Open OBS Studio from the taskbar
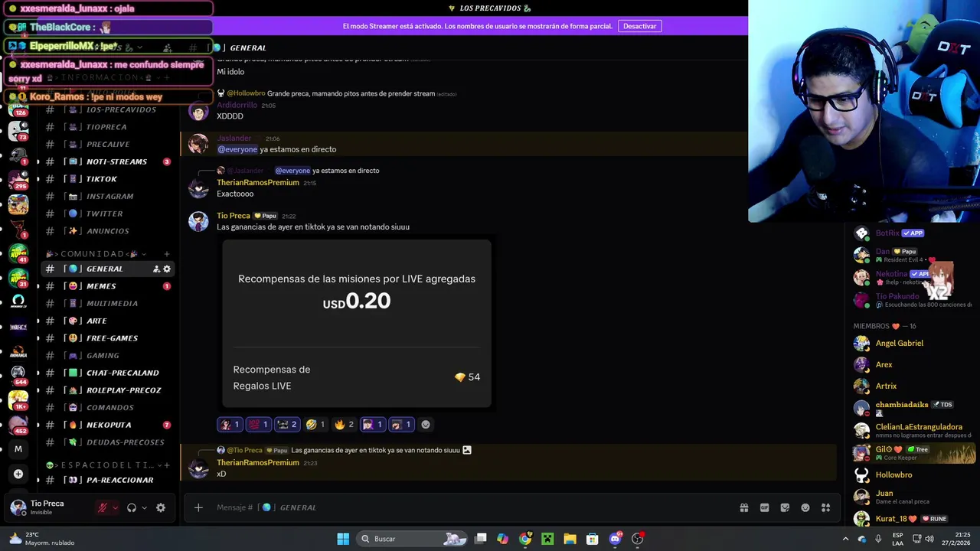Image resolution: width=980 pixels, height=551 pixels. pyautogui.click(x=637, y=539)
